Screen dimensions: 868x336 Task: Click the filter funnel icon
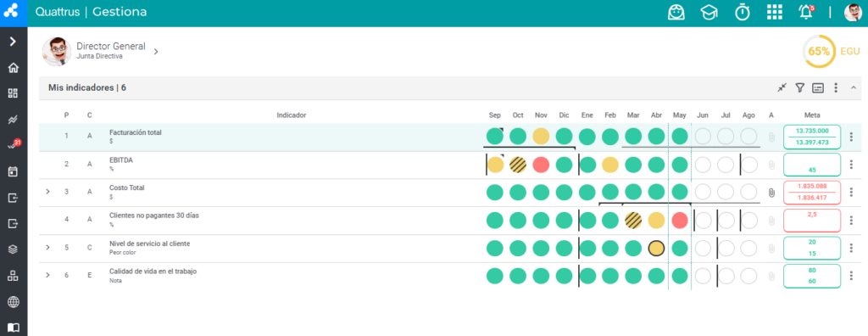pos(799,87)
